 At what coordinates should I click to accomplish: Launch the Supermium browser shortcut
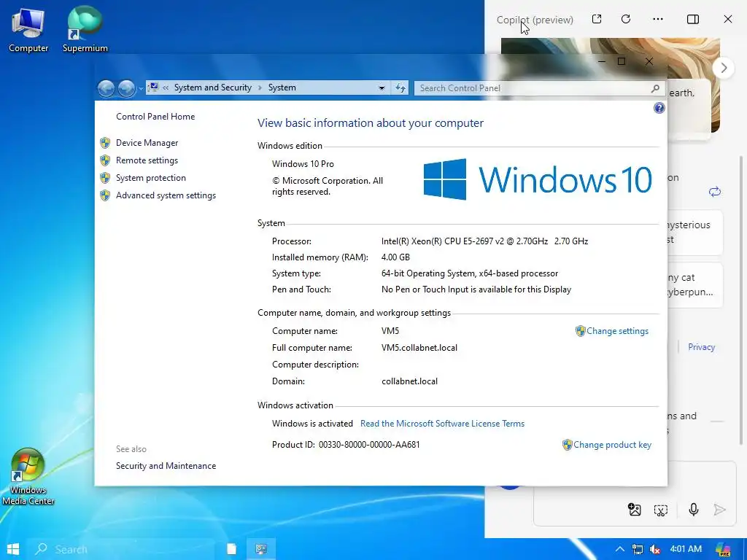85,29
